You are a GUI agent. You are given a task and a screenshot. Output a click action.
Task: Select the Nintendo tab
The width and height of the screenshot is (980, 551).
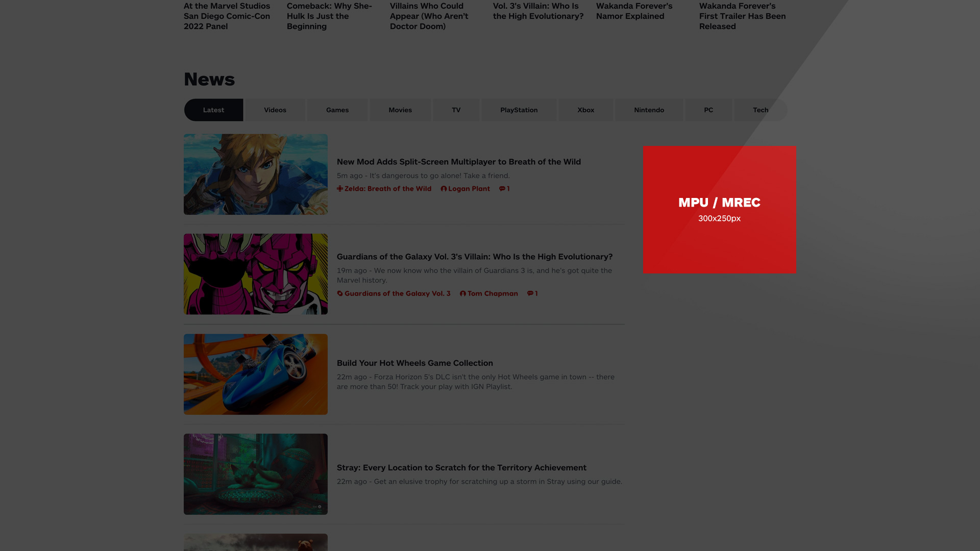(x=649, y=110)
